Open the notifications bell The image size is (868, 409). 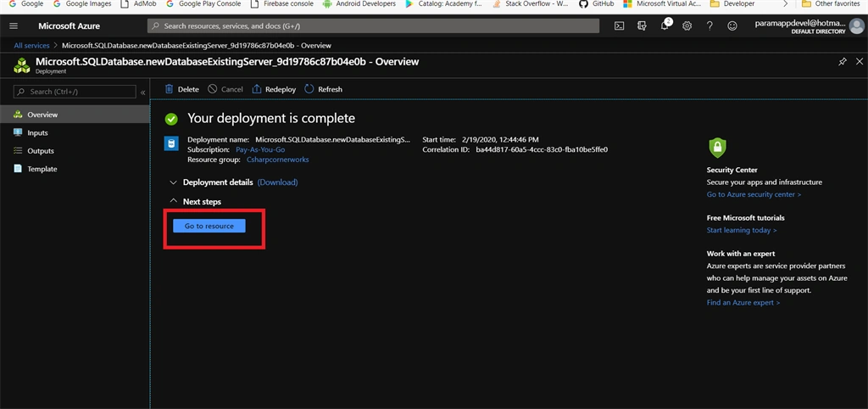[665, 25]
